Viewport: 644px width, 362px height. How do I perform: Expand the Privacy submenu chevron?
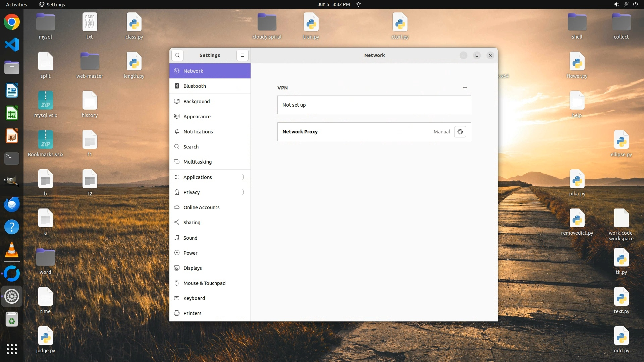pyautogui.click(x=243, y=192)
